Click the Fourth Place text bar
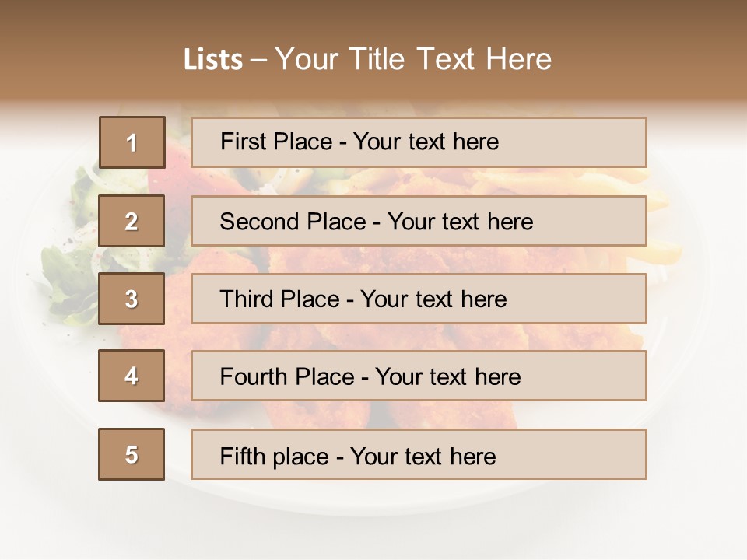 pyautogui.click(x=419, y=376)
